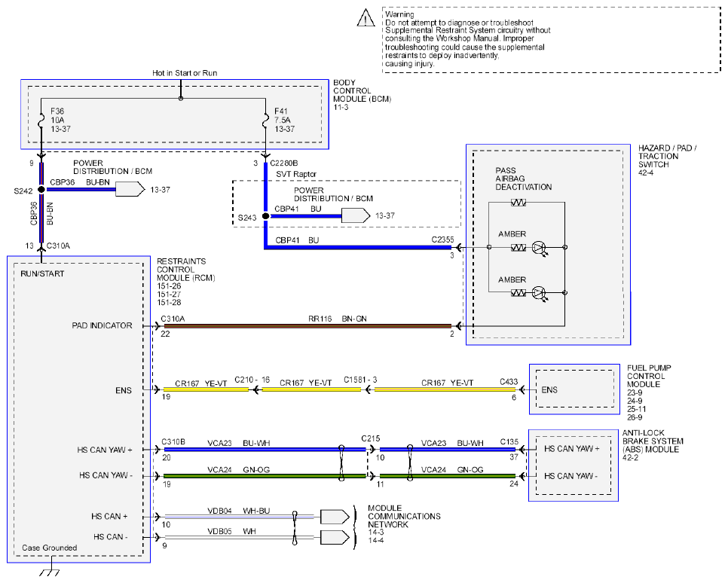Click the brown RR116 wire line

[x=307, y=326]
